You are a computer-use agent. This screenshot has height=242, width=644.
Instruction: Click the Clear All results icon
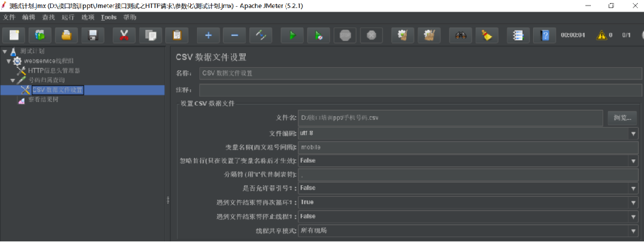click(429, 35)
